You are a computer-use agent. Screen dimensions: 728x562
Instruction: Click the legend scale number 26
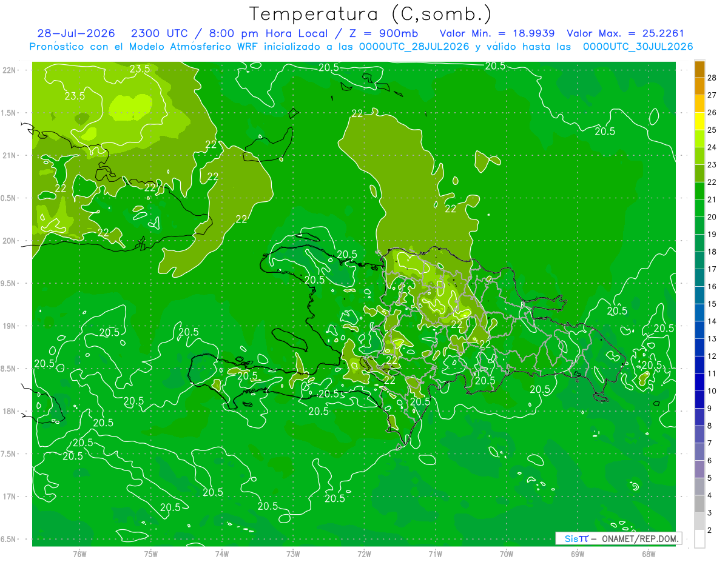click(712, 113)
